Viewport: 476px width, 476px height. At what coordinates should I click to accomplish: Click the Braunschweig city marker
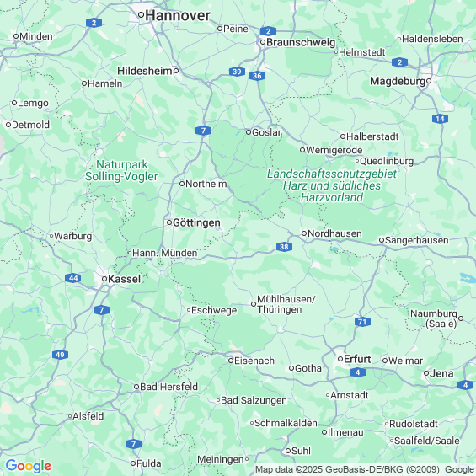(263, 42)
